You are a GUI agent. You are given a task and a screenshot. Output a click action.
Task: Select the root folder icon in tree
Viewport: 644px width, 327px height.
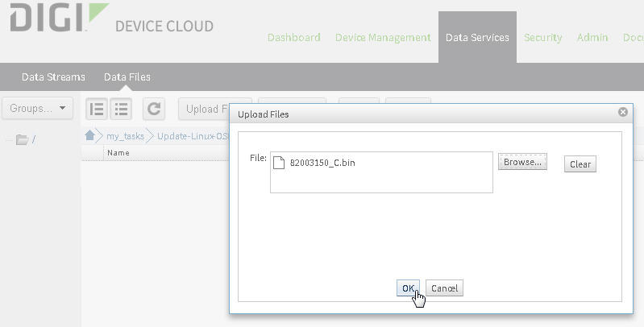(22, 140)
